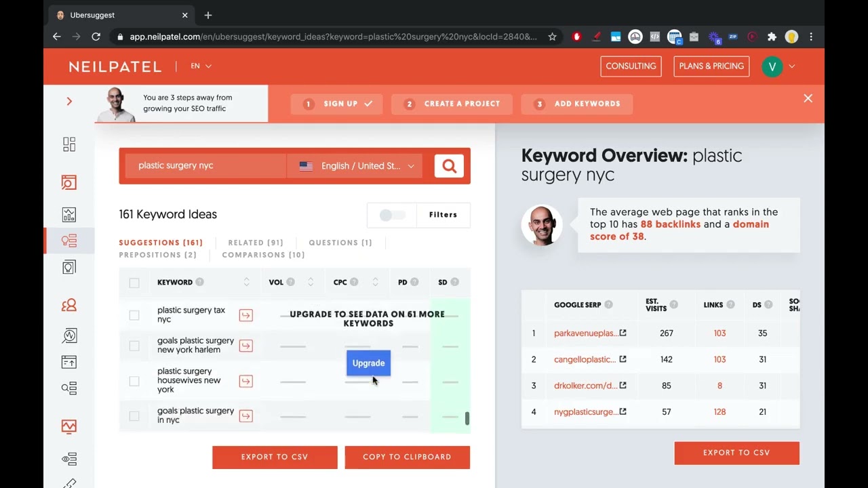Viewport: 868px width, 488px height.
Task: Switch to the SUGGESTIONS (161) tab
Action: 161,243
